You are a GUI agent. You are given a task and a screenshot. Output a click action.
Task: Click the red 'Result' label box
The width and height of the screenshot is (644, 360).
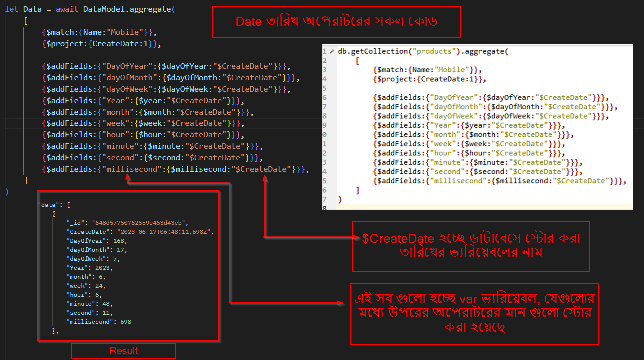click(x=123, y=351)
